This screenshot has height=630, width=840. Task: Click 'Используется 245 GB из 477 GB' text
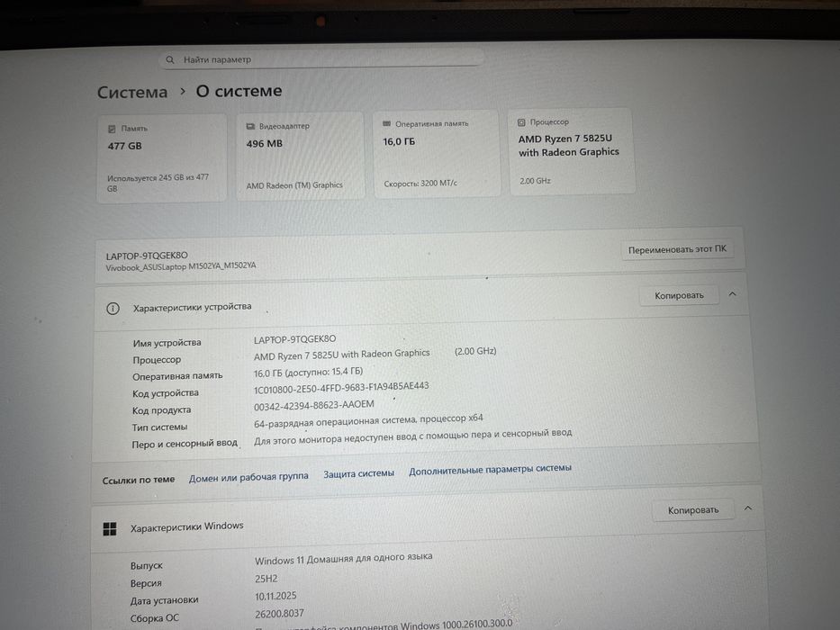[x=158, y=183]
